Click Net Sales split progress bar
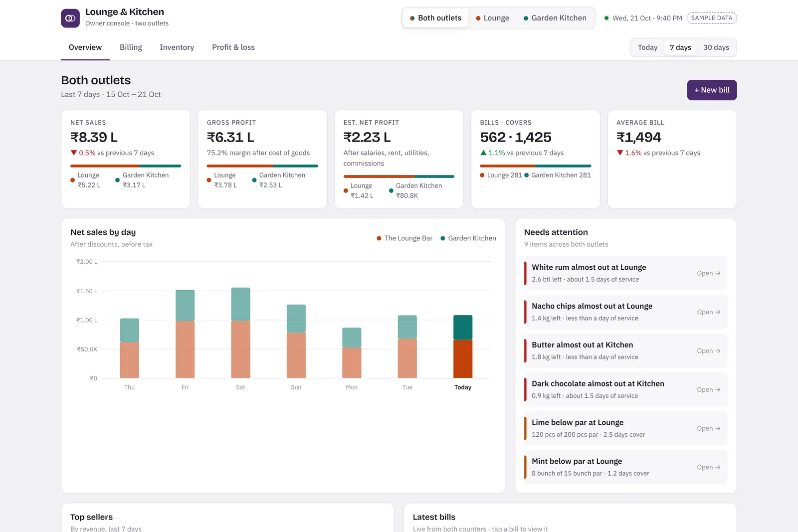 point(126,166)
